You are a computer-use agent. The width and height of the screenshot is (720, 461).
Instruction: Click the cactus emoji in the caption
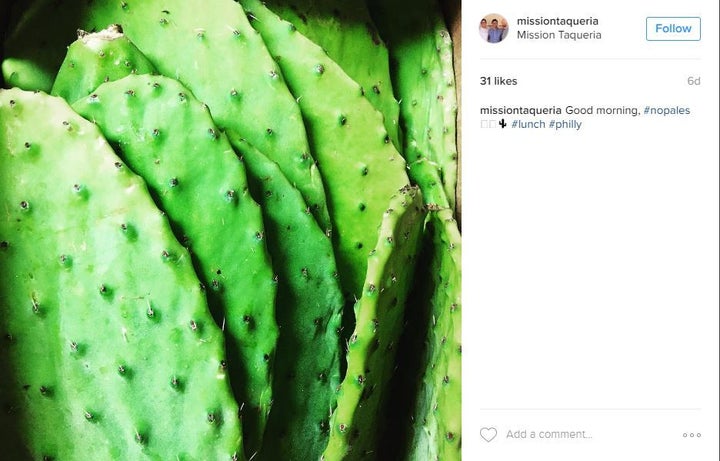pyautogui.click(x=503, y=124)
